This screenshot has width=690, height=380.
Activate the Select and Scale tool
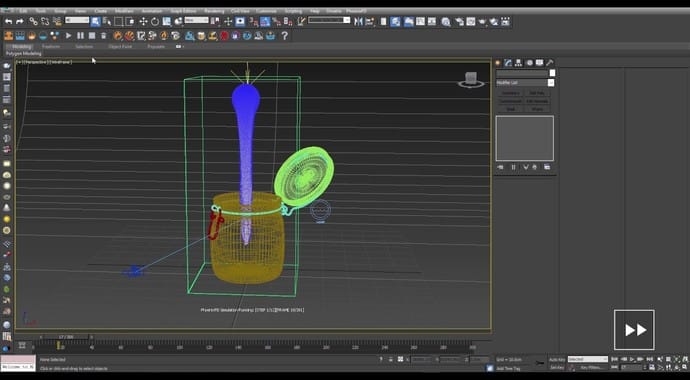coord(166,21)
